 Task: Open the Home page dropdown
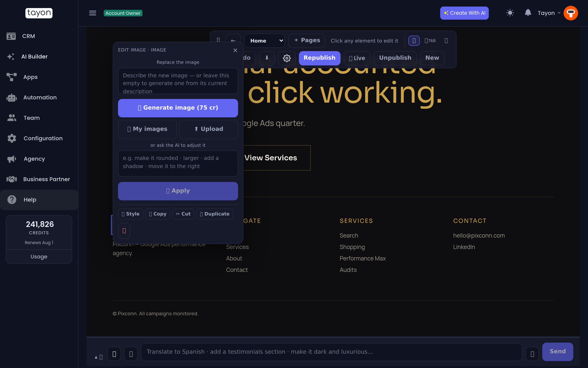pos(264,41)
